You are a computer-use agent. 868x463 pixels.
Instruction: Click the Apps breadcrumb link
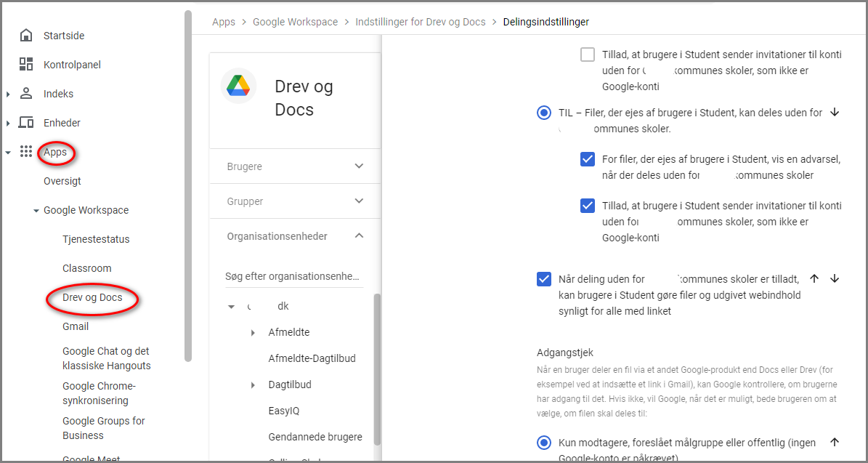[224, 22]
